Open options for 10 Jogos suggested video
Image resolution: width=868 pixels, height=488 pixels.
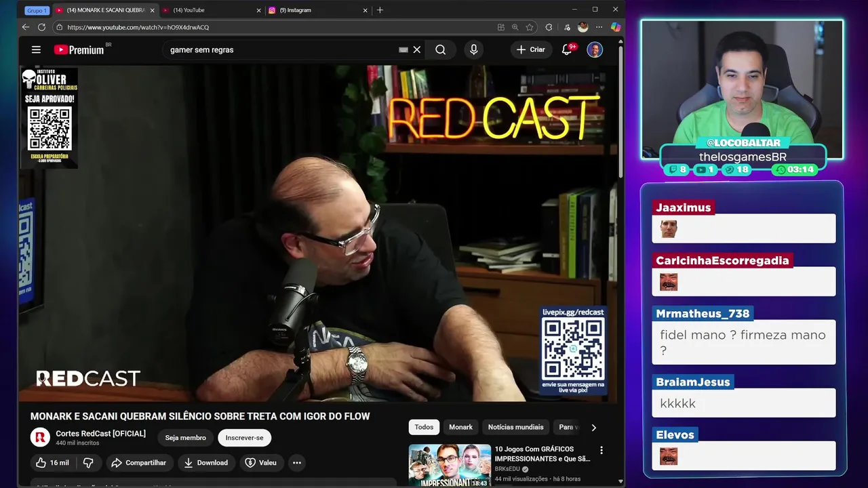pos(601,450)
